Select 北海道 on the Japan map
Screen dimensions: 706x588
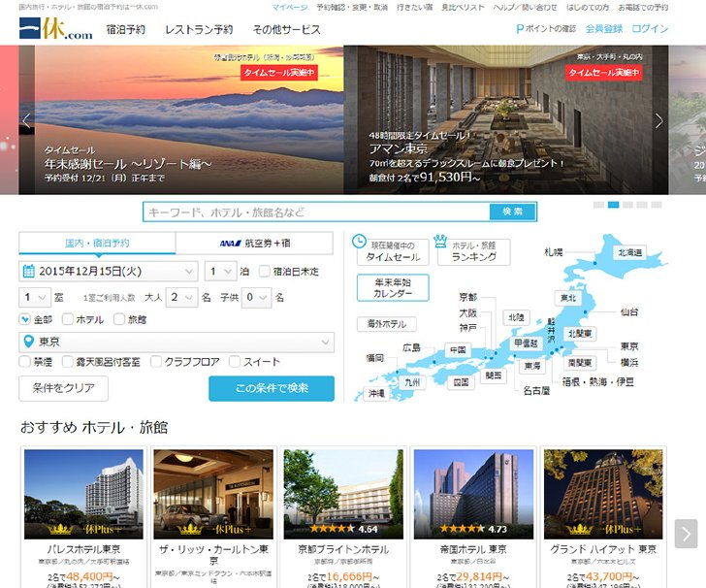(x=630, y=252)
